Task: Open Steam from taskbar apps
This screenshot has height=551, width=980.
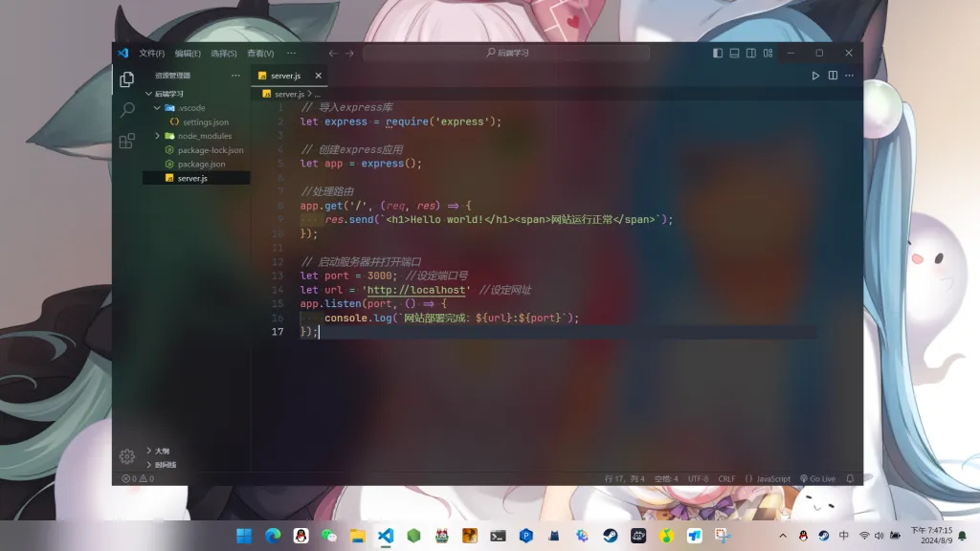Action: click(x=611, y=536)
